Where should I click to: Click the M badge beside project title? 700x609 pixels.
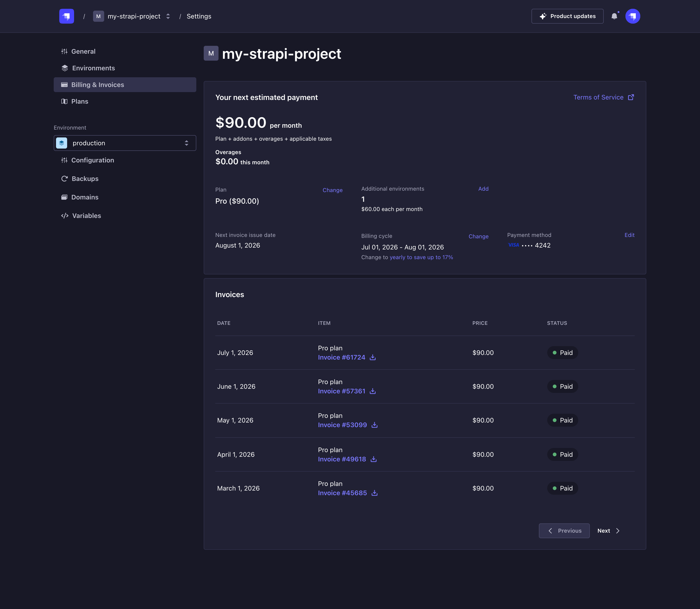coord(211,53)
